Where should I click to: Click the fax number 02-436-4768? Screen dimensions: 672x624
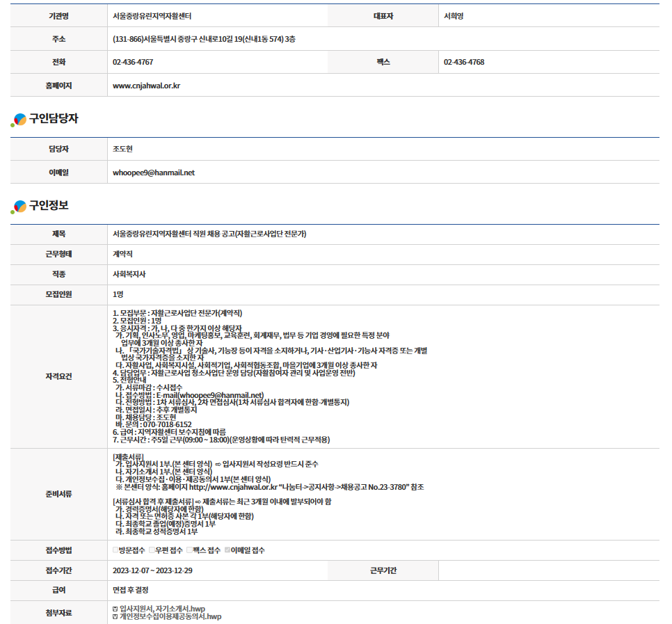[x=464, y=62]
